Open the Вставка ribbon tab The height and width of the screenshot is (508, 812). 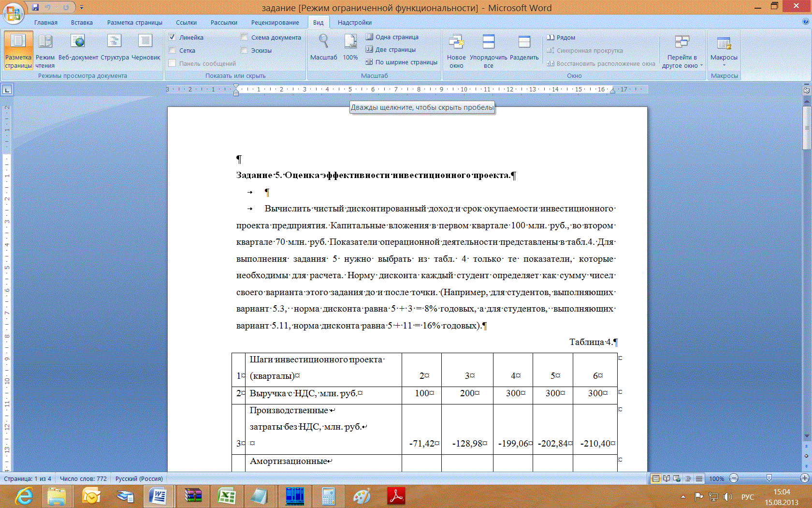82,23
